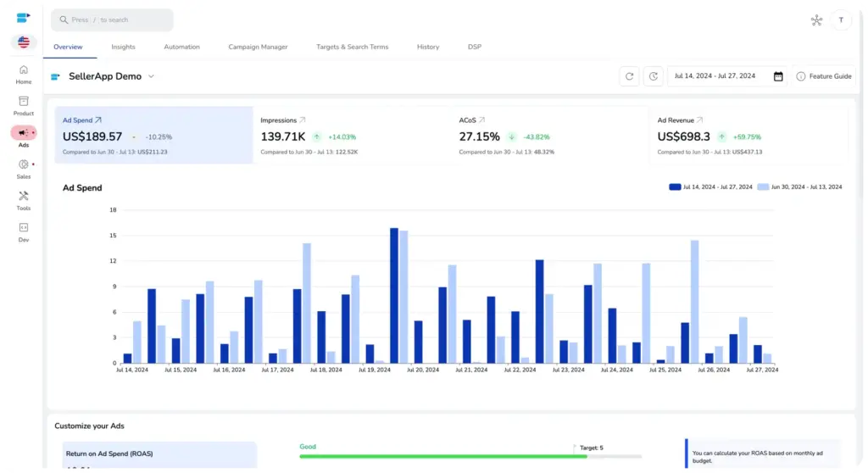Viewport: 868px width, 473px height.
Task: Open the Sales chart icon
Action: [x=24, y=164]
